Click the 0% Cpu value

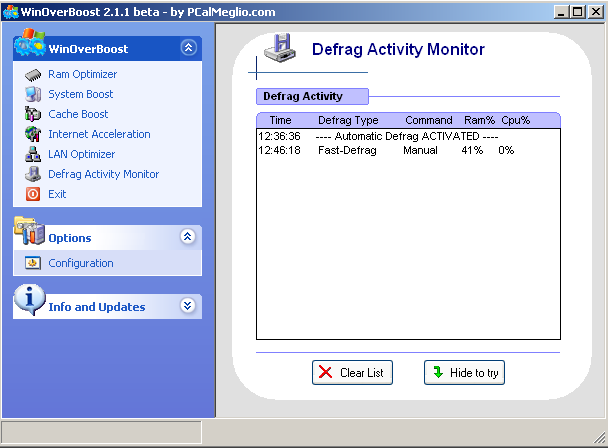506,150
